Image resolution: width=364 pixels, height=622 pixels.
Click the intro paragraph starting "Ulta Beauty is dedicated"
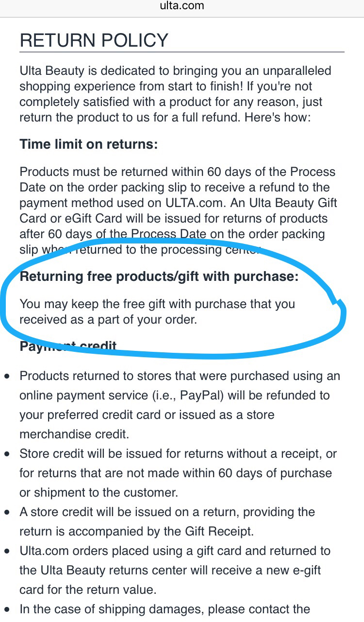click(175, 94)
